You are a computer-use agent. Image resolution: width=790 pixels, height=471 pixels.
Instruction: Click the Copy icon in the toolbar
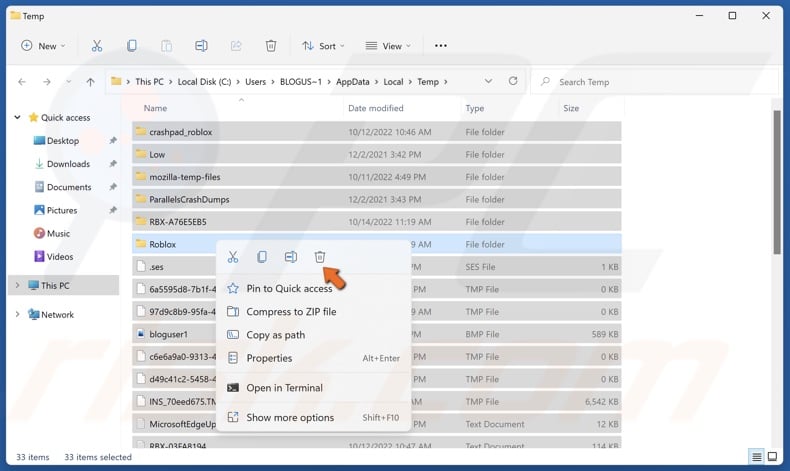pyautogui.click(x=131, y=46)
